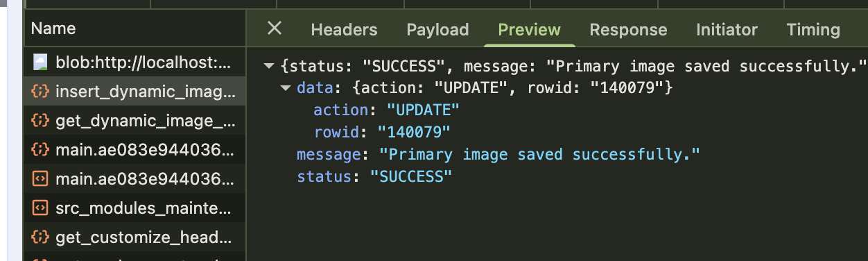The width and height of the screenshot is (868, 261).
Task: Sort requests by Name column header
Action: [x=53, y=28]
